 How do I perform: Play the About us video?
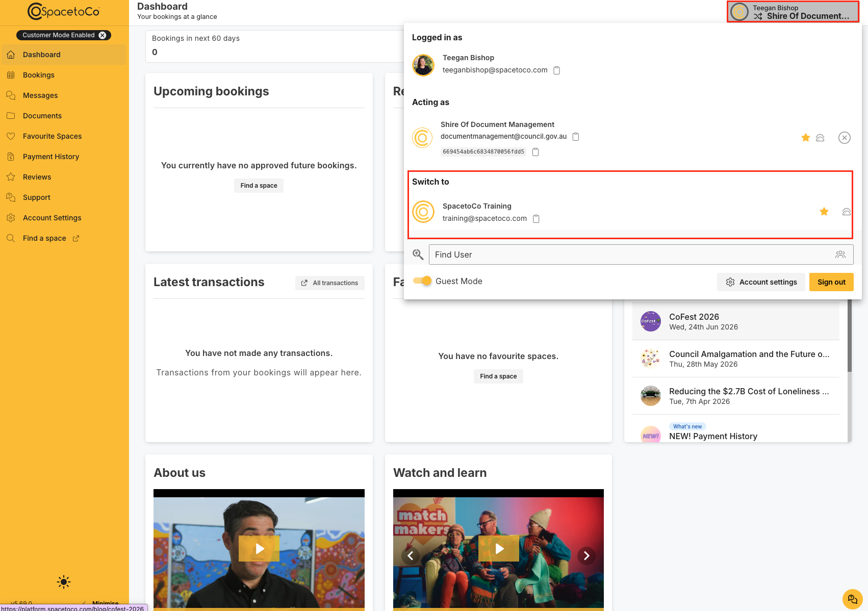(259, 548)
